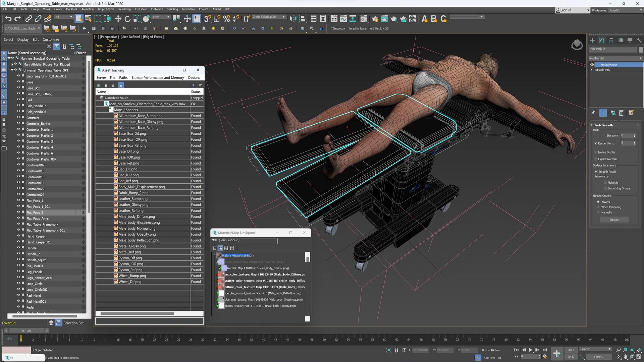Viewport: 644px width, 362px height.
Task: Open the Selected key filter dropdown
Action: tap(596, 349)
